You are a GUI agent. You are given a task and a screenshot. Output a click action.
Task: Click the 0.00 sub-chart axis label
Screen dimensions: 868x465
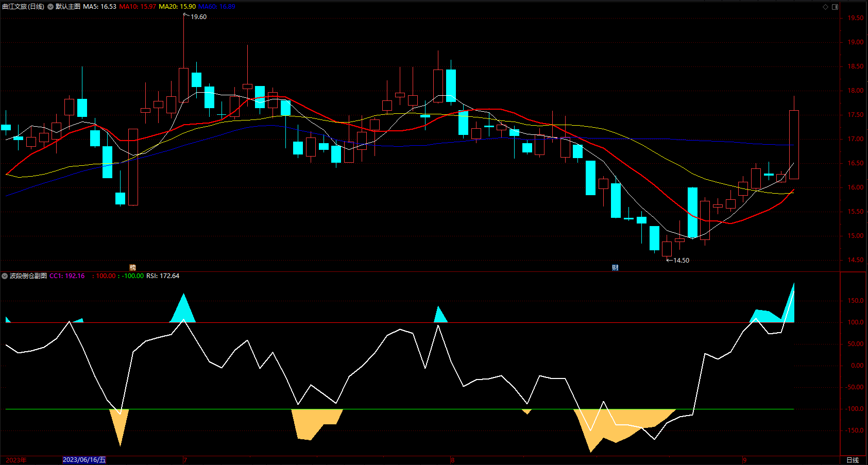(858, 366)
